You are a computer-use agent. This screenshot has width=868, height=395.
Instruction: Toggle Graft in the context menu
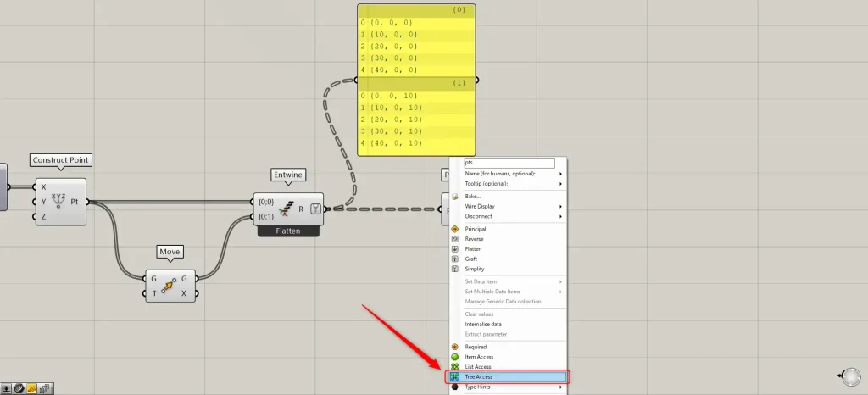tap(473, 259)
